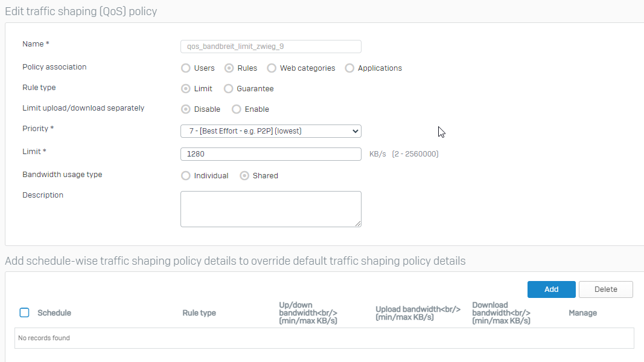Enable separate upload/download limiting
The width and height of the screenshot is (644, 362).
tap(236, 109)
